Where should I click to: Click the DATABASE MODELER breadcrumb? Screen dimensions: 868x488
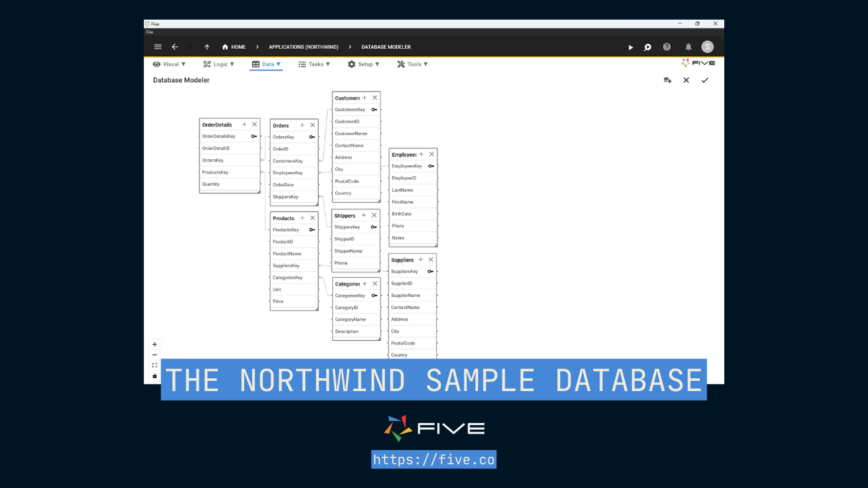point(387,47)
